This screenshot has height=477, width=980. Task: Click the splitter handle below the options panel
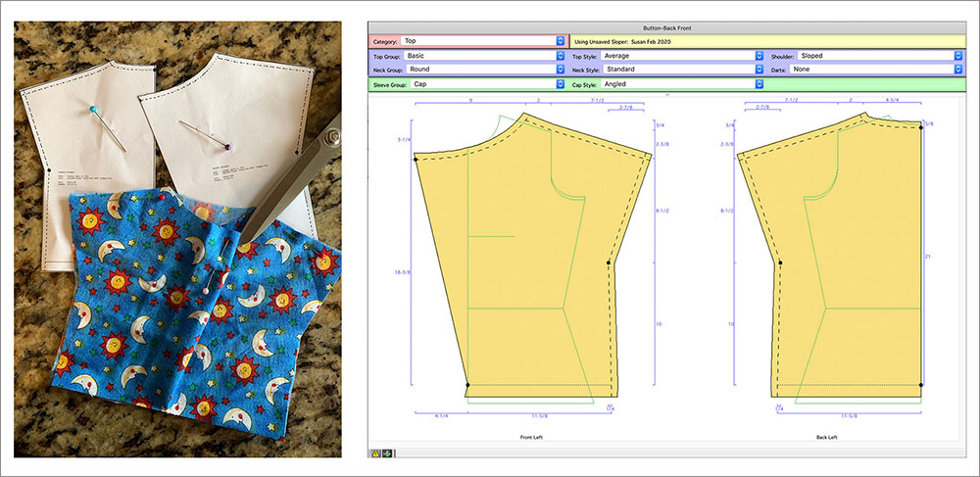tap(666, 95)
